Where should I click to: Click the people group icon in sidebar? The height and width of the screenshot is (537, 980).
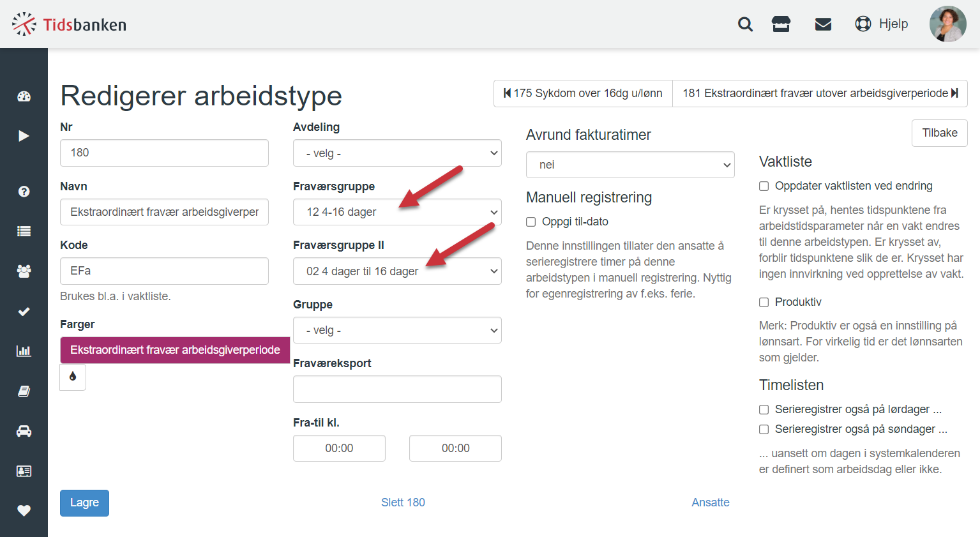click(24, 271)
